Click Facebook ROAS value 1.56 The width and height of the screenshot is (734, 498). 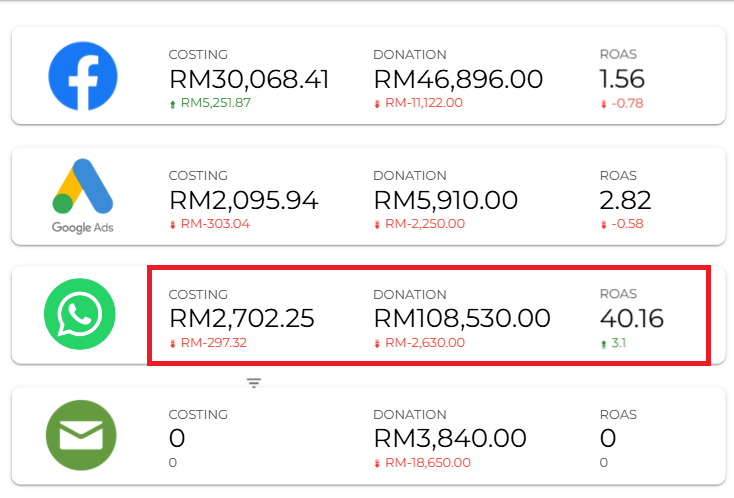click(x=622, y=79)
